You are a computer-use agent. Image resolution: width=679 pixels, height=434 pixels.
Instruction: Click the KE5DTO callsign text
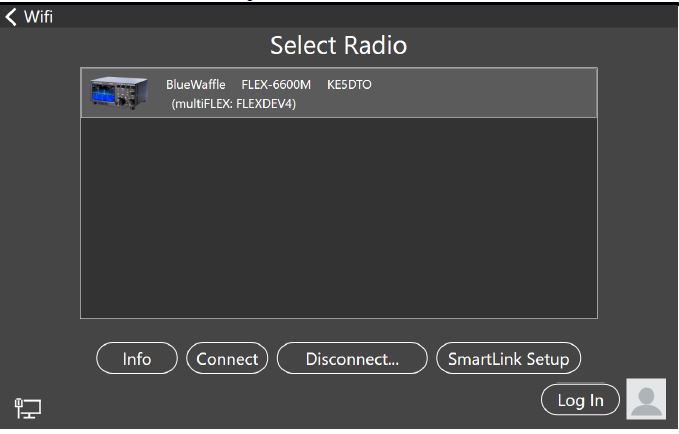pyautogui.click(x=349, y=84)
